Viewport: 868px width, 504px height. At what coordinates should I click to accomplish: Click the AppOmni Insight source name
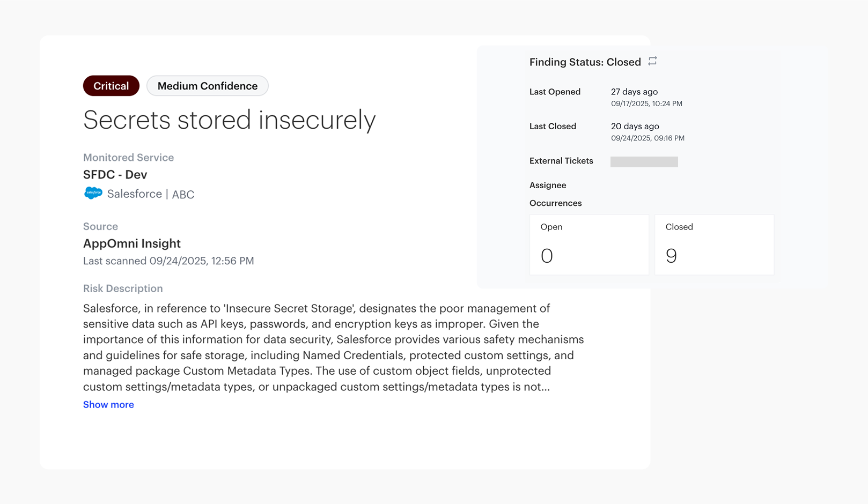click(x=132, y=243)
